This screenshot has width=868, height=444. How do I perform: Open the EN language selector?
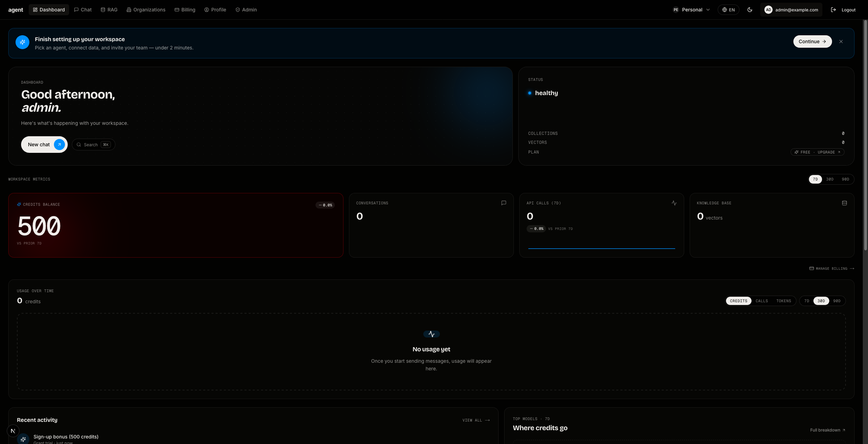coord(728,10)
